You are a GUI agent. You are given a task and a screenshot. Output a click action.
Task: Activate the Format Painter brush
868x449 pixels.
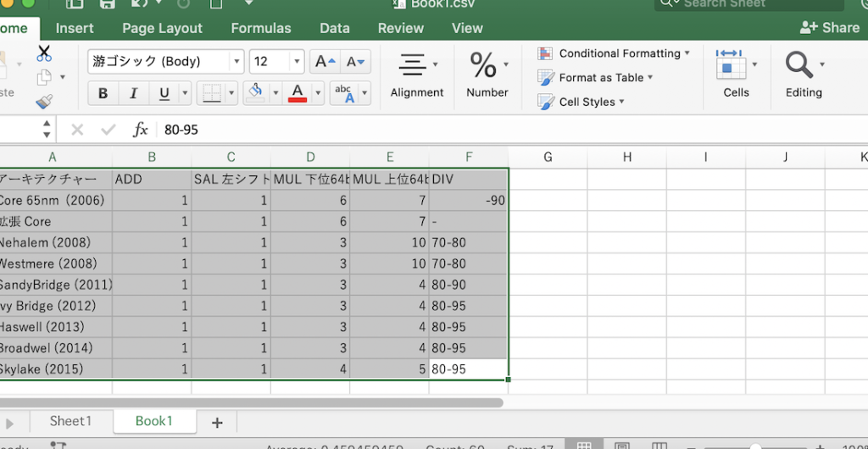[x=44, y=101]
